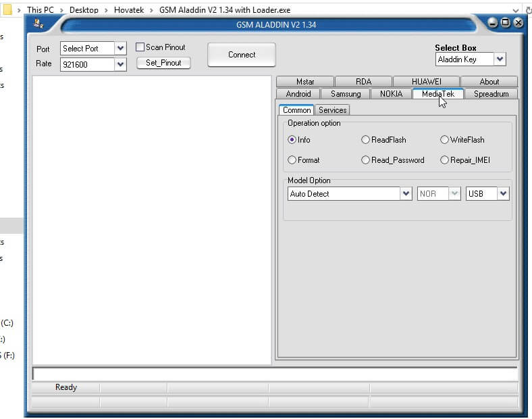The width and height of the screenshot is (532, 419).
Task: Click Hovatek in Explorer breadcrumb
Action: (x=129, y=10)
